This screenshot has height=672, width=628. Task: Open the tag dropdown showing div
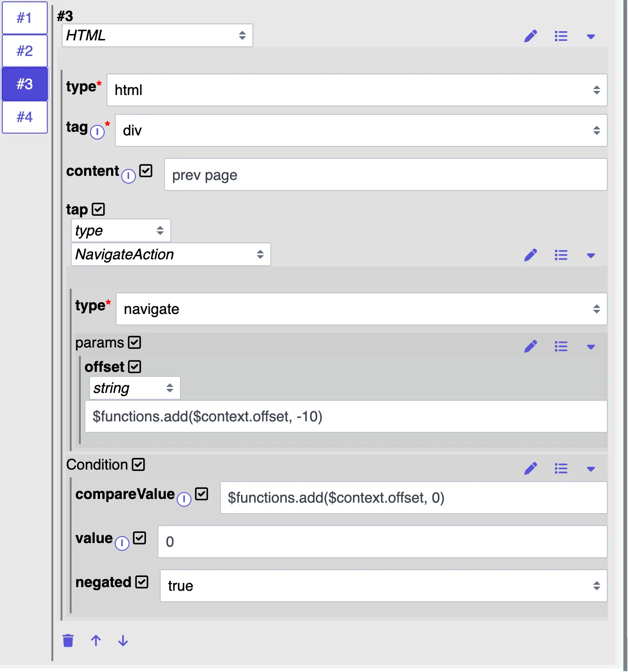[x=361, y=130]
